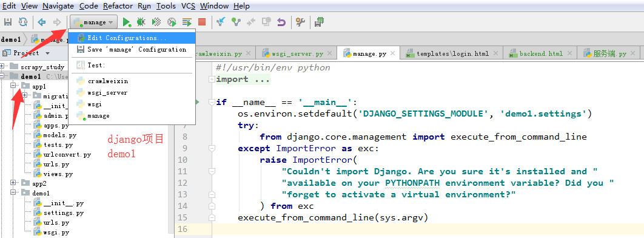The height and width of the screenshot is (238, 644).
Task: Choose Edit Configurations... from dropdown
Action: [132, 38]
